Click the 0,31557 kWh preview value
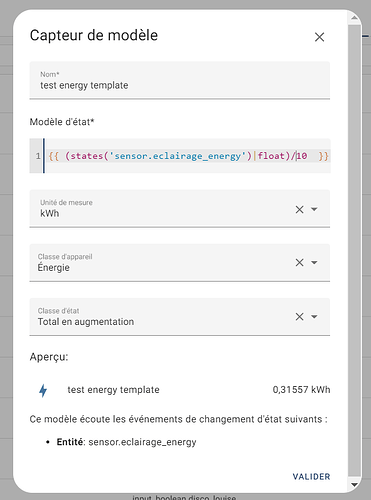 coord(301,390)
